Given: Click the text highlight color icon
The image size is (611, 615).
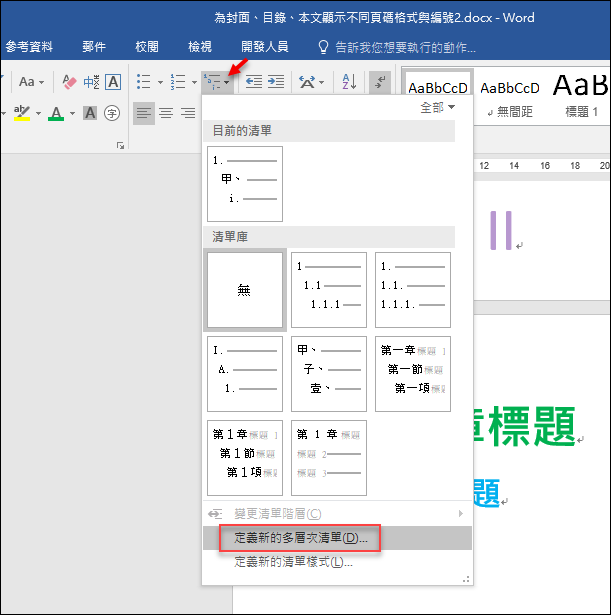Looking at the screenshot, I should (22, 113).
